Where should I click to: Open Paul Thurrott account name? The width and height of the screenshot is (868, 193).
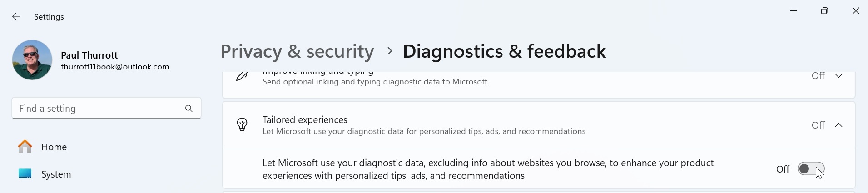[89, 55]
